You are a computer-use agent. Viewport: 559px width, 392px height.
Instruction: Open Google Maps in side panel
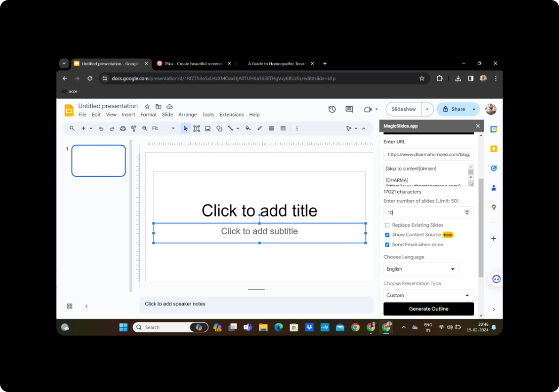[x=494, y=207]
